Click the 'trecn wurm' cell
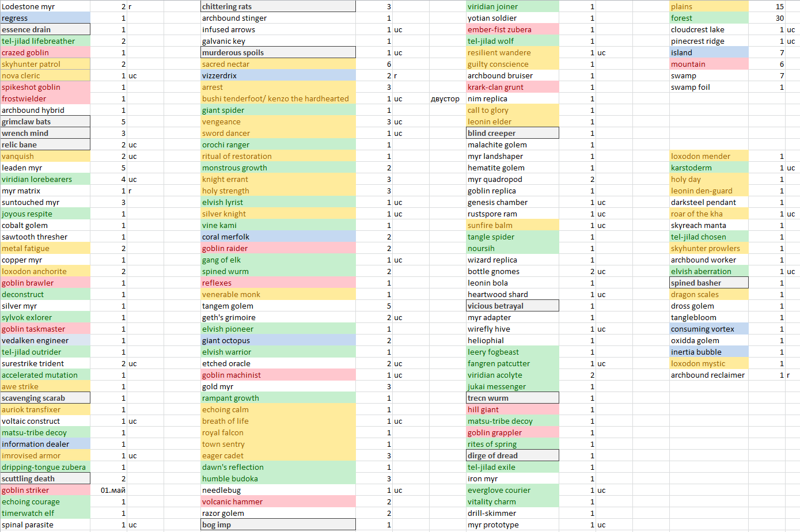The image size is (800, 532). coord(513,398)
